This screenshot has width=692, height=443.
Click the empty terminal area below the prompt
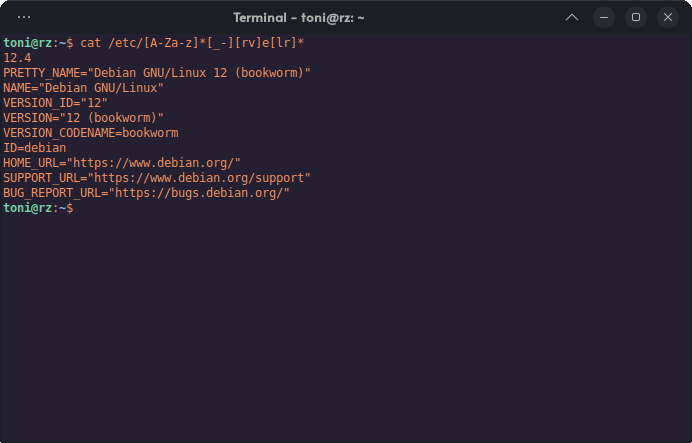click(346, 327)
